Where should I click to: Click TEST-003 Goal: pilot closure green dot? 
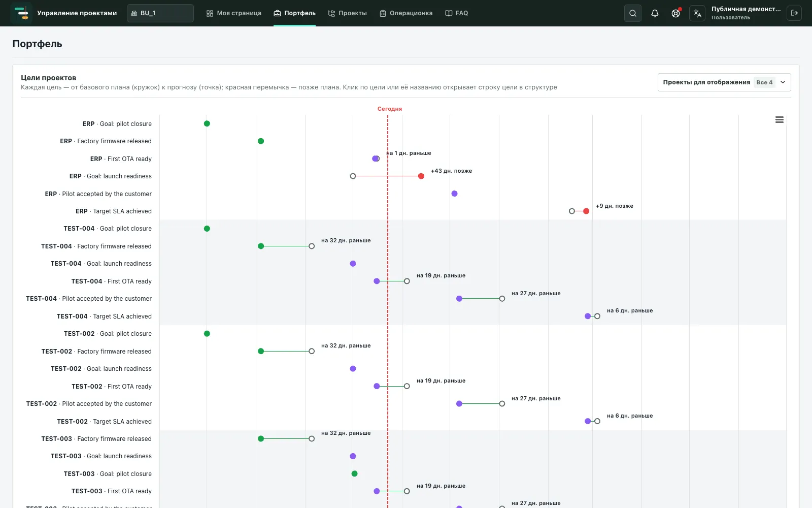[355, 474]
